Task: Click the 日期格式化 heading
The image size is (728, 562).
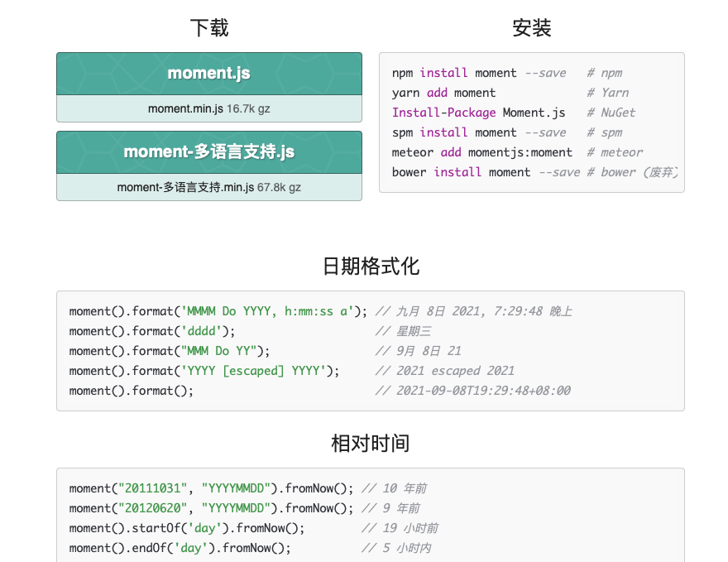Action: tap(371, 267)
